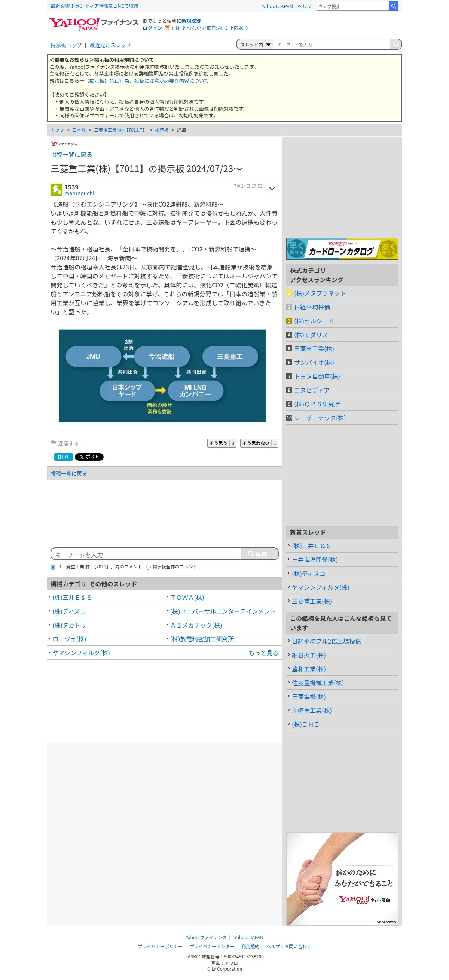Click the Yahoo! ネット募金 handshake banner

click(342, 879)
